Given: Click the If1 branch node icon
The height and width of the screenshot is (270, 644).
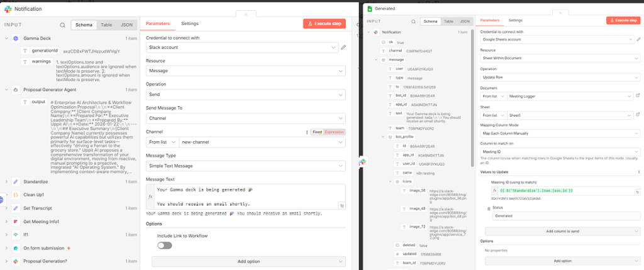Looking at the screenshot, I should pyautogui.click(x=16, y=235).
